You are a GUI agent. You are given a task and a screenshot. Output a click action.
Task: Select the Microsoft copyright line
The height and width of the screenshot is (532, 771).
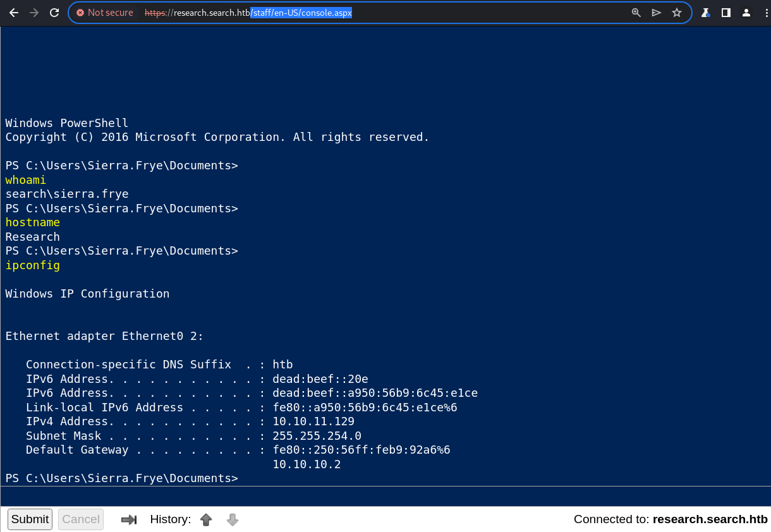pyautogui.click(x=217, y=137)
